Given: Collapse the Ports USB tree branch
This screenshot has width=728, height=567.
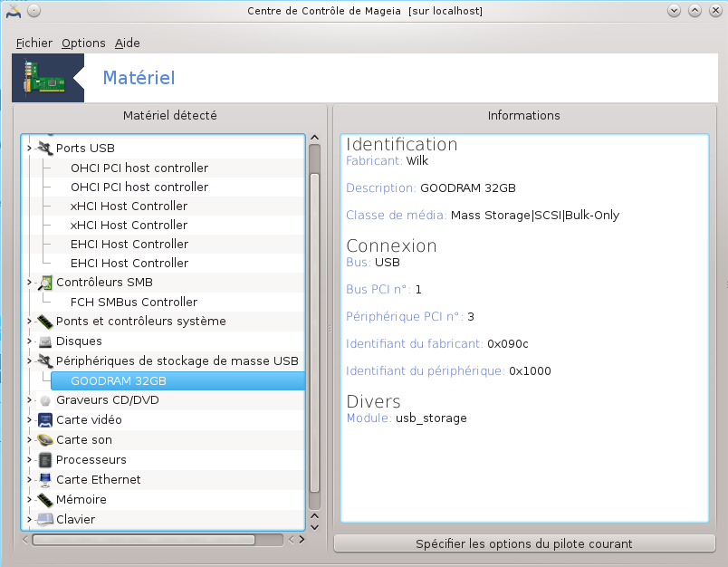Looking at the screenshot, I should pyautogui.click(x=30, y=148).
